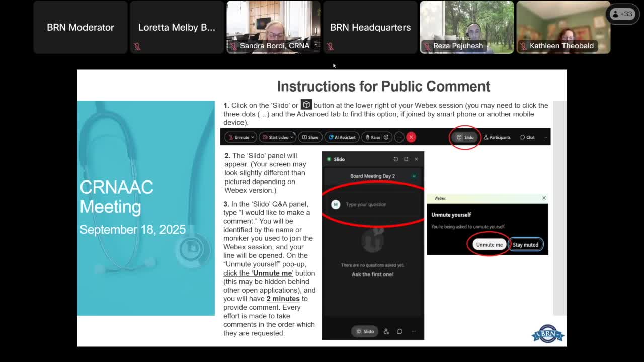Close the Webex 'Unmute yourself' pop-up
The height and width of the screenshot is (362, 644).
tap(544, 198)
